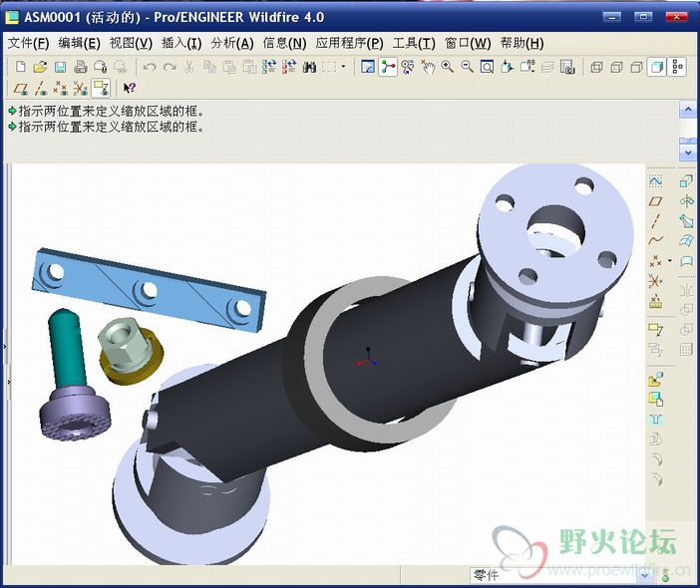Open the 窗口(W) menu

pos(468,43)
